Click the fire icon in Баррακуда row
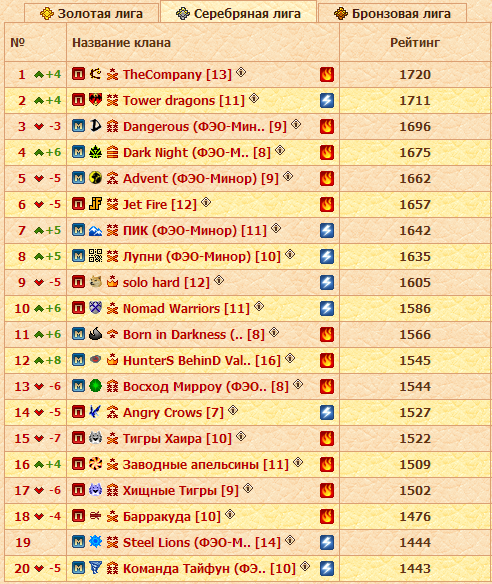 [x=327, y=517]
